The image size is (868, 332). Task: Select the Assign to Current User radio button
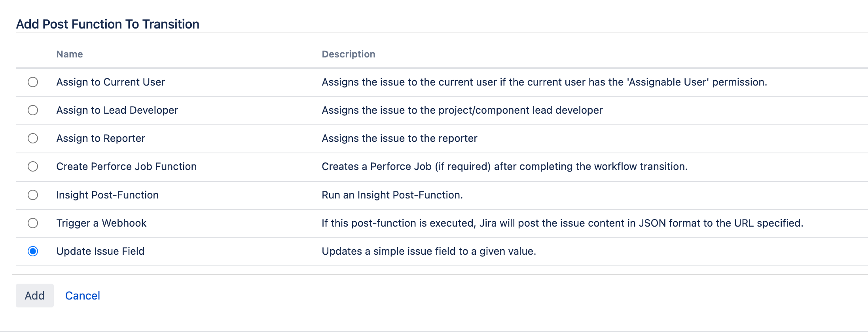pyautogui.click(x=33, y=82)
